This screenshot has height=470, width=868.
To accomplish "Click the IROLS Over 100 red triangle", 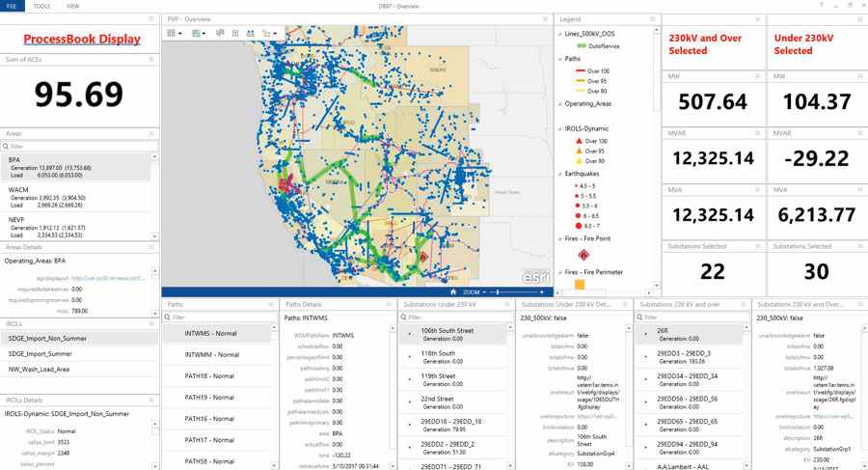I will [x=579, y=141].
